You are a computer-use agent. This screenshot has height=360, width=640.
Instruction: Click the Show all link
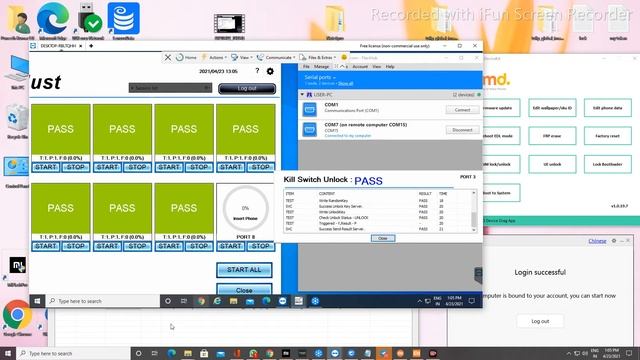(345, 83)
